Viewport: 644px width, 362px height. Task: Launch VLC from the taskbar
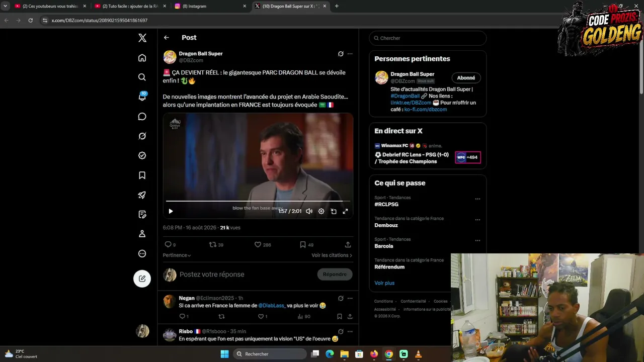pos(418,354)
